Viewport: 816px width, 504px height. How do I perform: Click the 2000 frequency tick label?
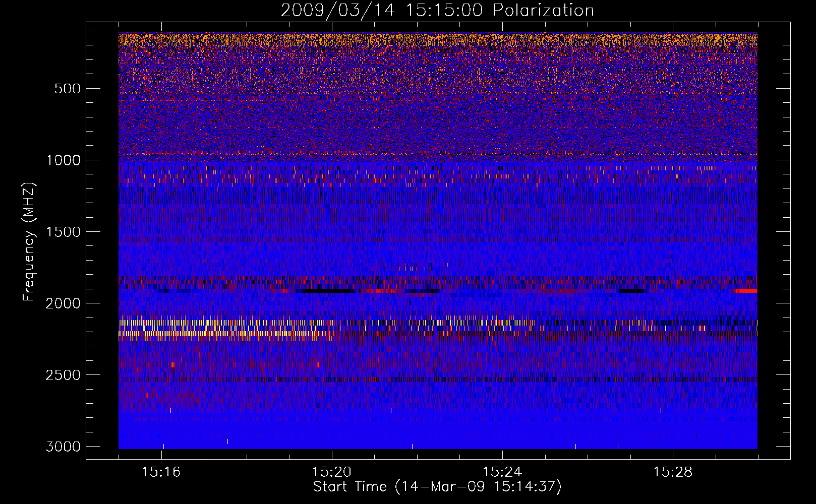tap(63, 303)
